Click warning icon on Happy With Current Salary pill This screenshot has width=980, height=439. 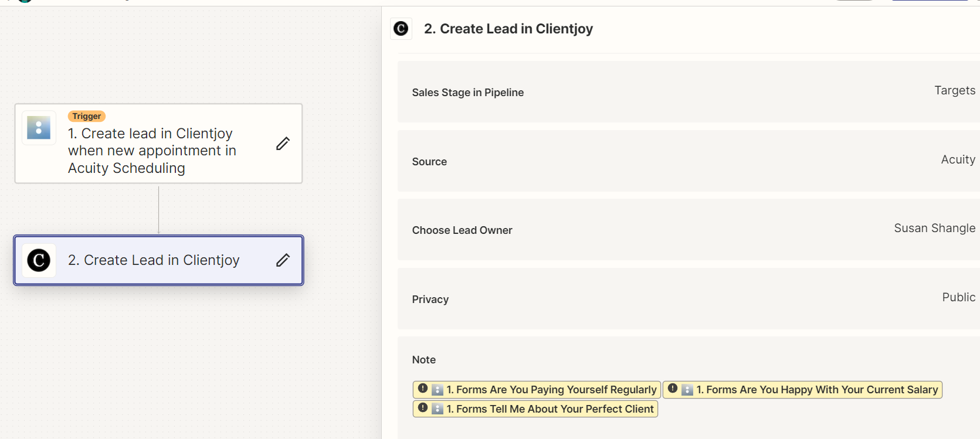[673, 389]
